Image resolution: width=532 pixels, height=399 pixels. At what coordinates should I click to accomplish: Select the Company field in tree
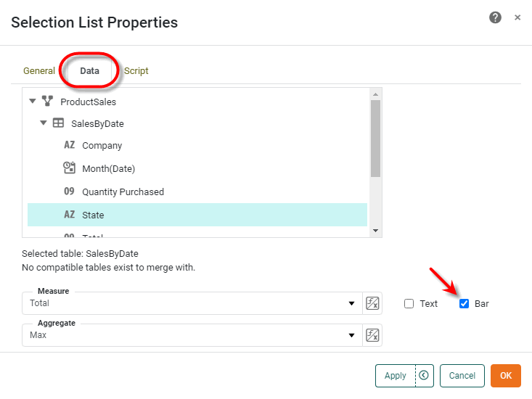coord(102,145)
